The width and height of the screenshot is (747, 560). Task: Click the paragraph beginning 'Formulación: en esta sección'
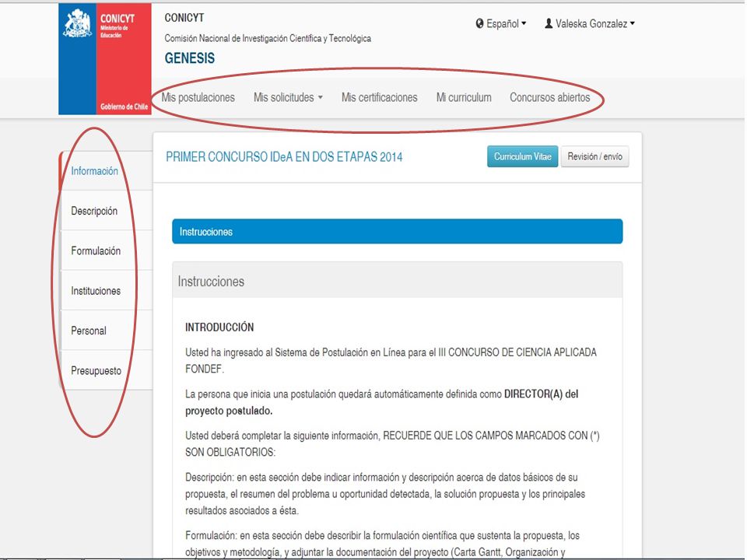tap(382, 544)
